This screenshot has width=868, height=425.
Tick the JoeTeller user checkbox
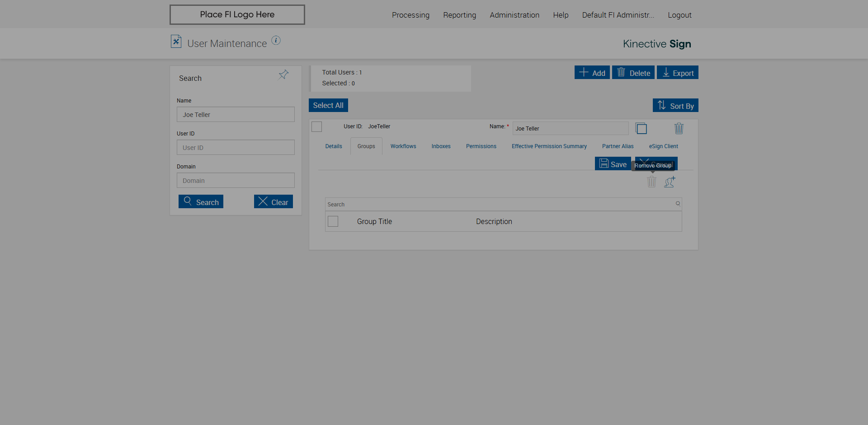(x=317, y=127)
